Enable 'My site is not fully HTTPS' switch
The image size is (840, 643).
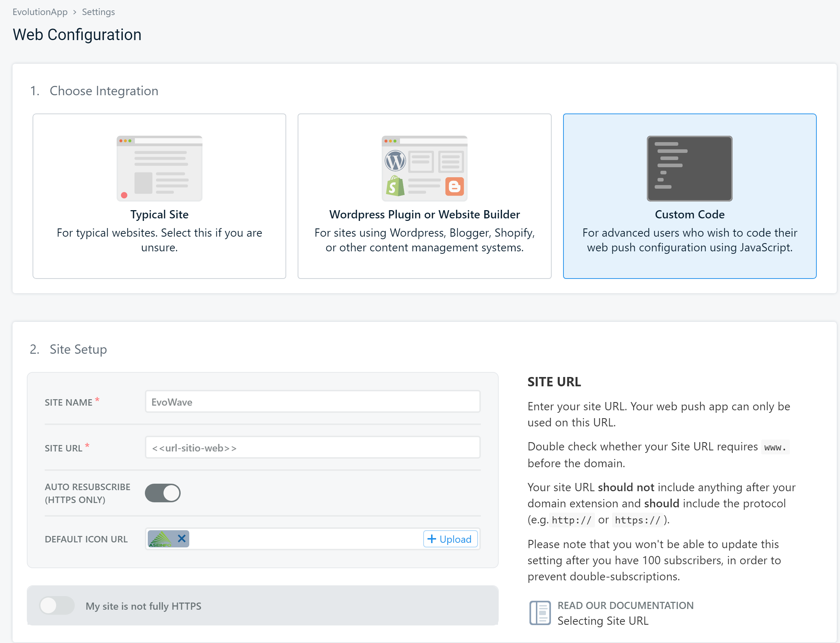(x=57, y=605)
